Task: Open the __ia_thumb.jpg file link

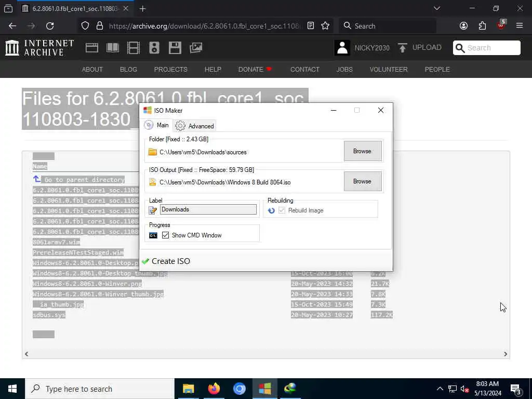Action: (x=58, y=304)
